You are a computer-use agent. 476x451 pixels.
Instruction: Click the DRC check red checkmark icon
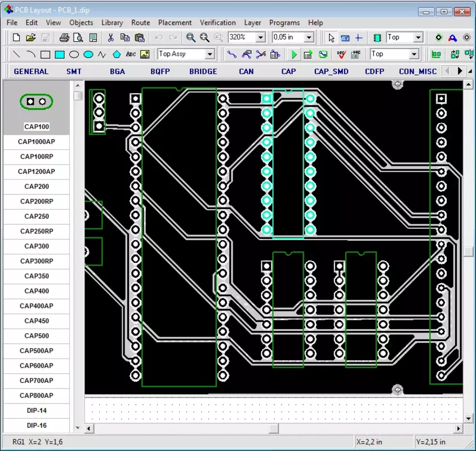coord(341,55)
